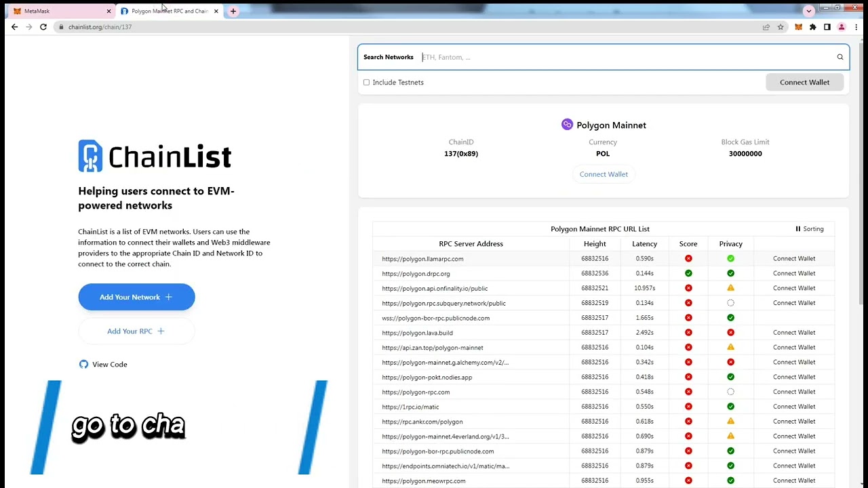Connect Wallet for polygon-rpc.com row

(794, 392)
